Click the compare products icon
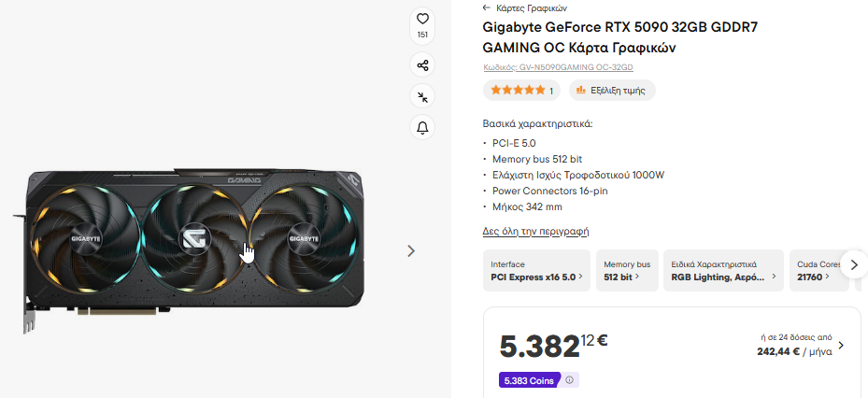This screenshot has width=868, height=398. 422,96
